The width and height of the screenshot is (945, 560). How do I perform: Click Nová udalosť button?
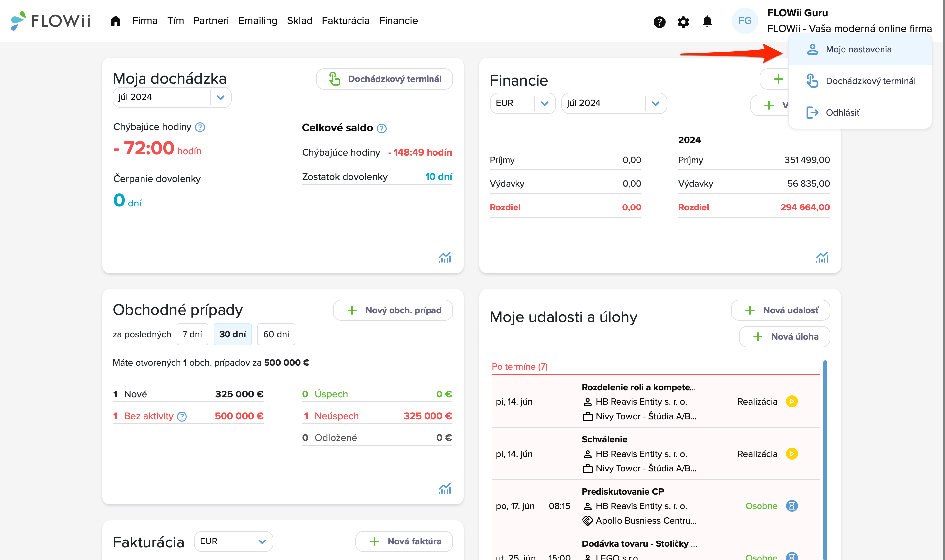point(780,310)
